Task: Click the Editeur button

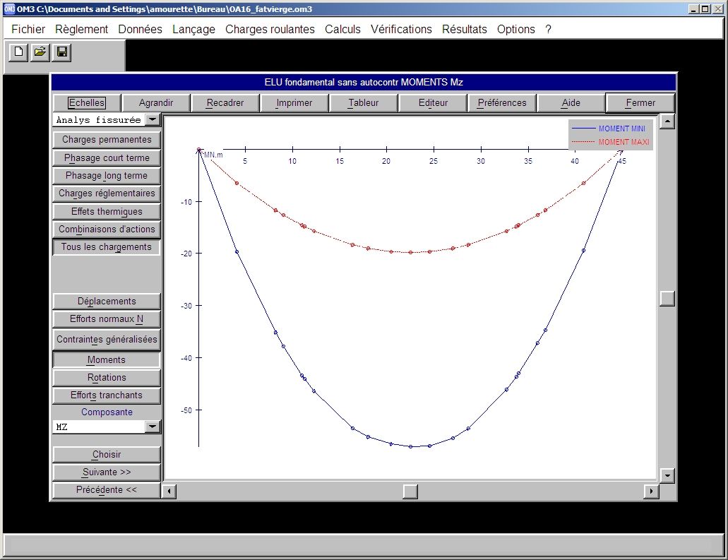Action: [x=433, y=102]
